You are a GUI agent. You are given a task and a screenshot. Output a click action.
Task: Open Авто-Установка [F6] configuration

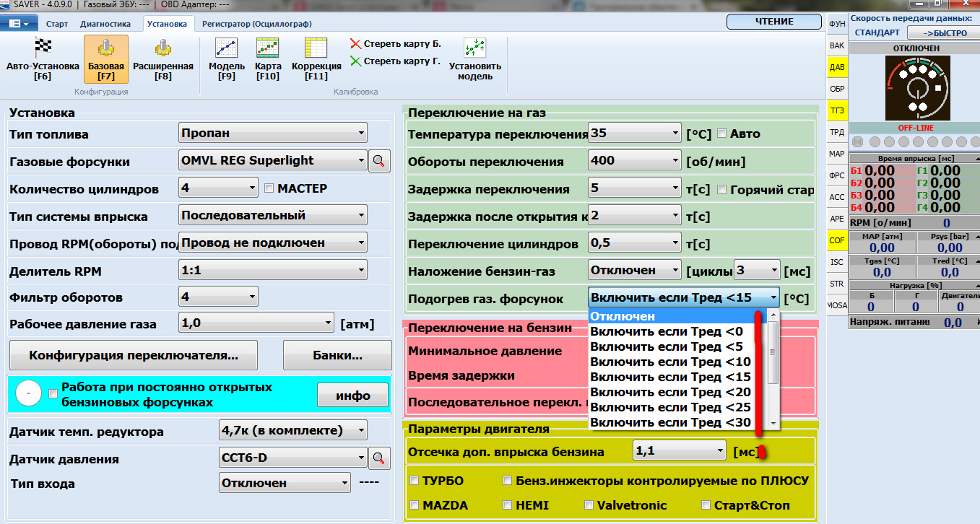(x=43, y=59)
